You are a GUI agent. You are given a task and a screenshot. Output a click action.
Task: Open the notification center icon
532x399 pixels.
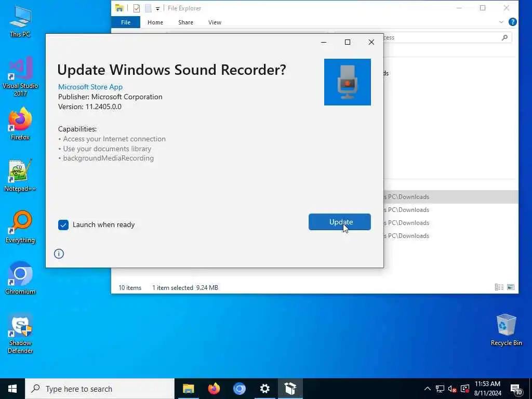[x=516, y=390]
